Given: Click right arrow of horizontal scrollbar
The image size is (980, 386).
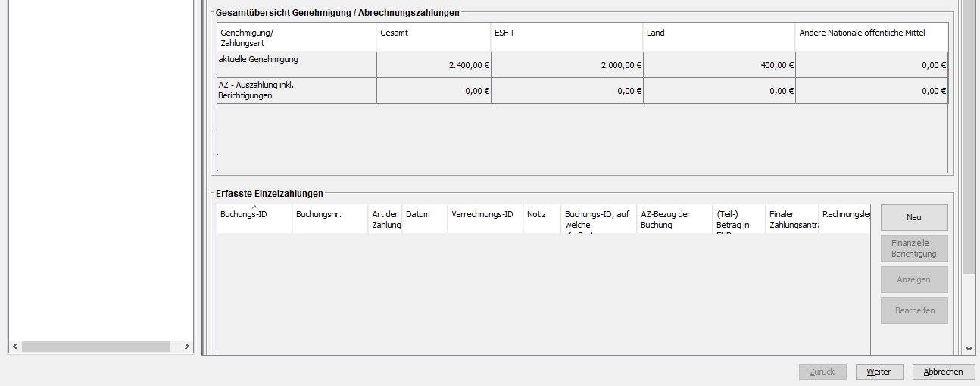Looking at the screenshot, I should 187,346.
